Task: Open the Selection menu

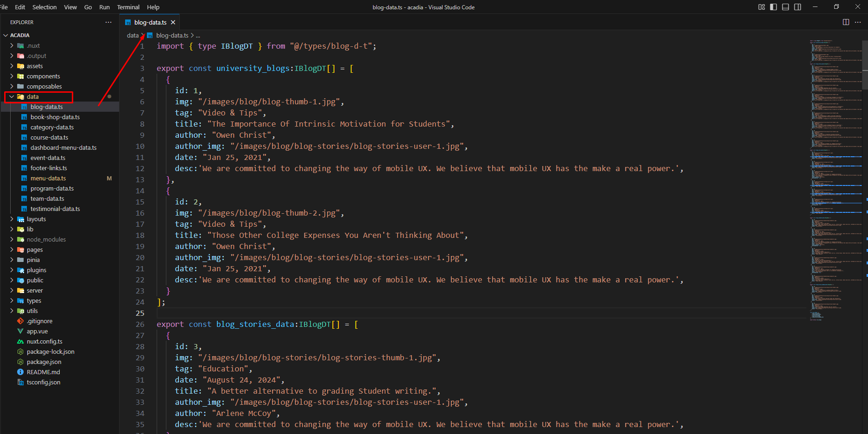Action: pyautogui.click(x=44, y=7)
